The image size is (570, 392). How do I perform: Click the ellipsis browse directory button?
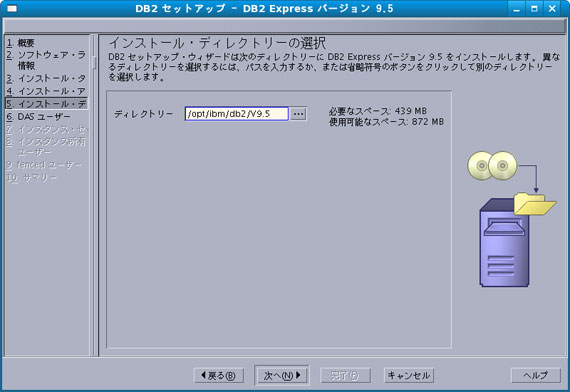click(298, 114)
